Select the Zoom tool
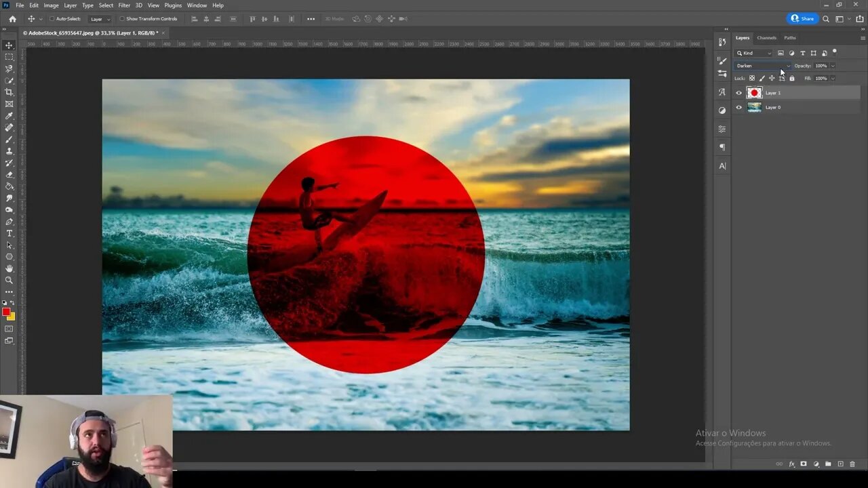 [9, 280]
